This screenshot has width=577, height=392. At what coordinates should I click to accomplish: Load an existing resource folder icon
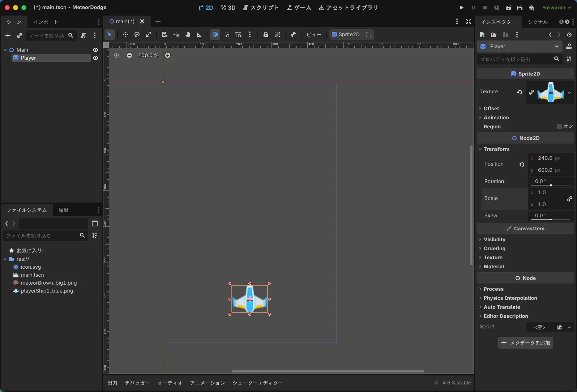[x=494, y=35]
